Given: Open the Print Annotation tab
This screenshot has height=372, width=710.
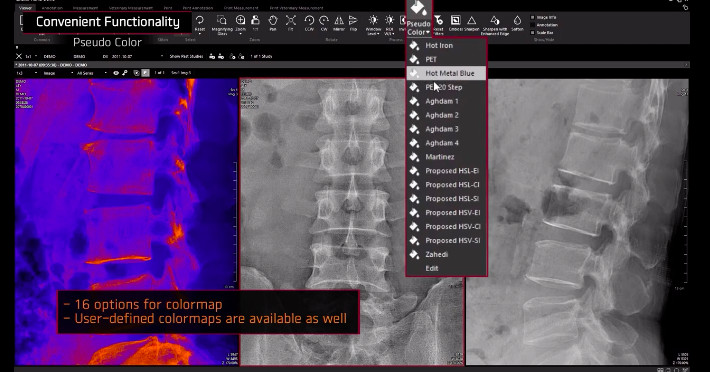Looking at the screenshot, I should tap(198, 8).
